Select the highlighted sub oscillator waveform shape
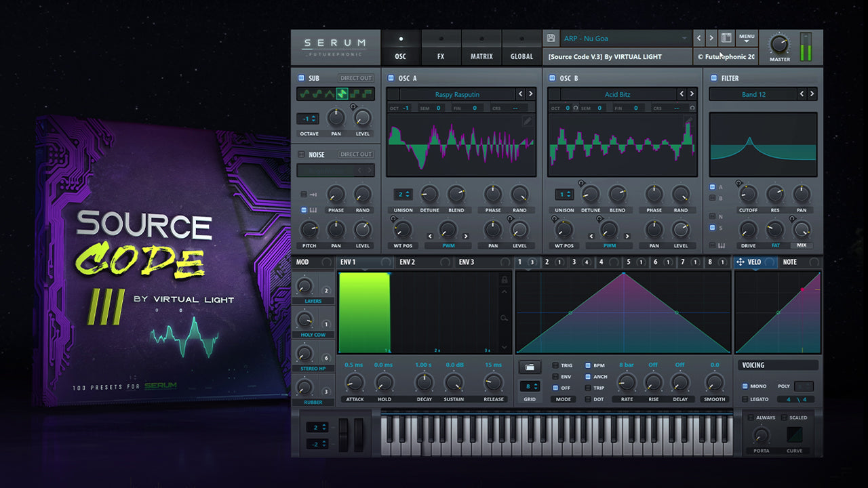The image size is (868, 488). click(x=342, y=94)
